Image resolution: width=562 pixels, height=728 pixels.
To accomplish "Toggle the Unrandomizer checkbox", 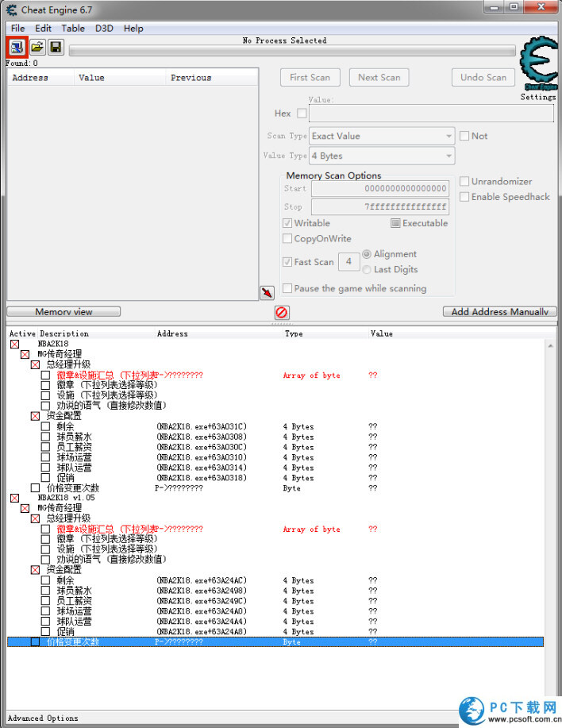I will [x=464, y=182].
